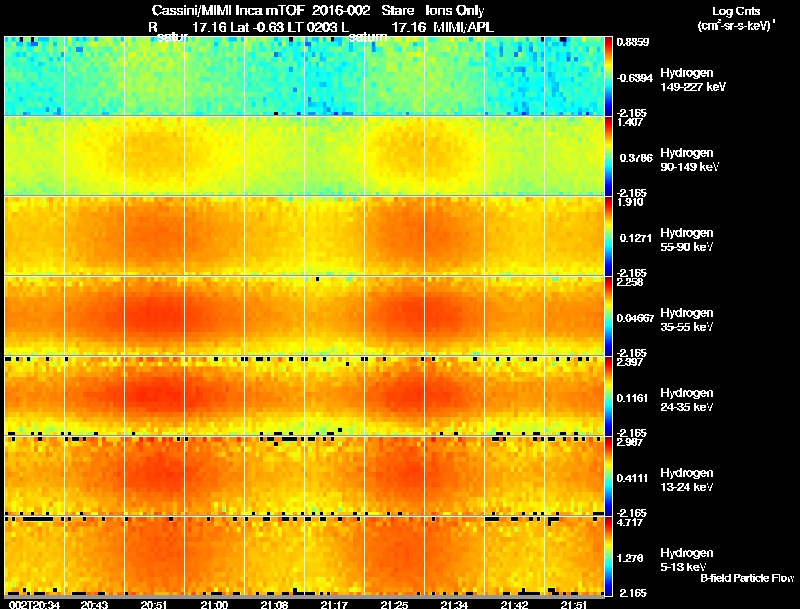Click the 2.258 colorbar value
The width and height of the screenshot is (800, 609).
(630, 282)
